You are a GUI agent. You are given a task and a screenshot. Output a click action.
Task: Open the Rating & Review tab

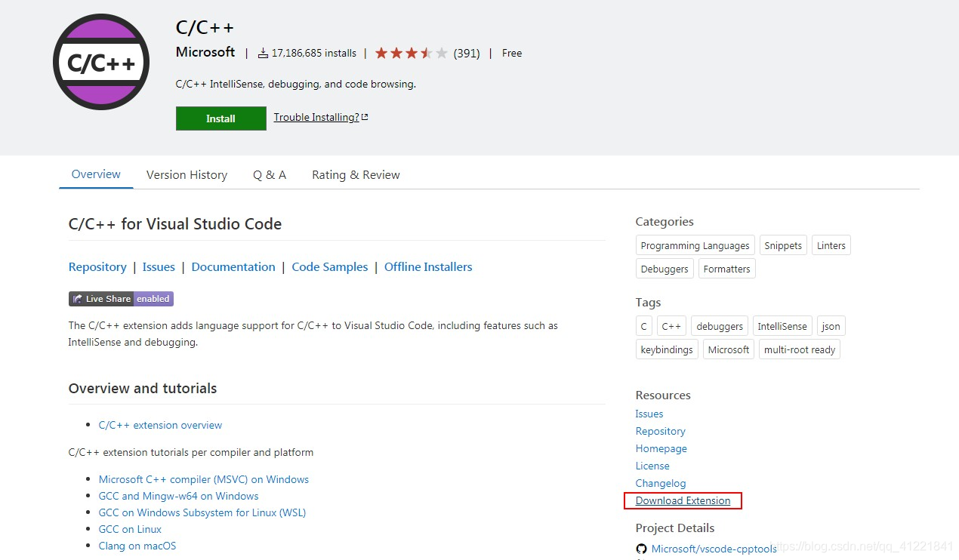[356, 174]
